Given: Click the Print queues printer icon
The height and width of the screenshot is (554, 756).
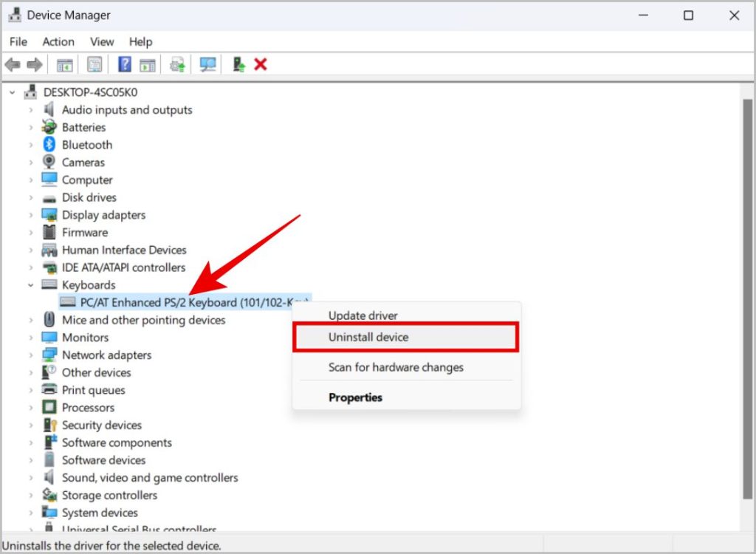Looking at the screenshot, I should pyautogui.click(x=49, y=389).
